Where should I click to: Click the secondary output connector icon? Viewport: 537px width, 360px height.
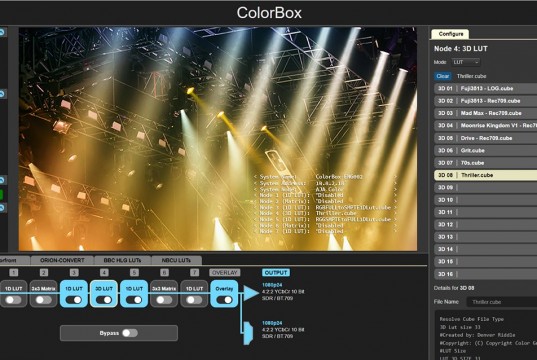pyautogui.click(x=248, y=333)
